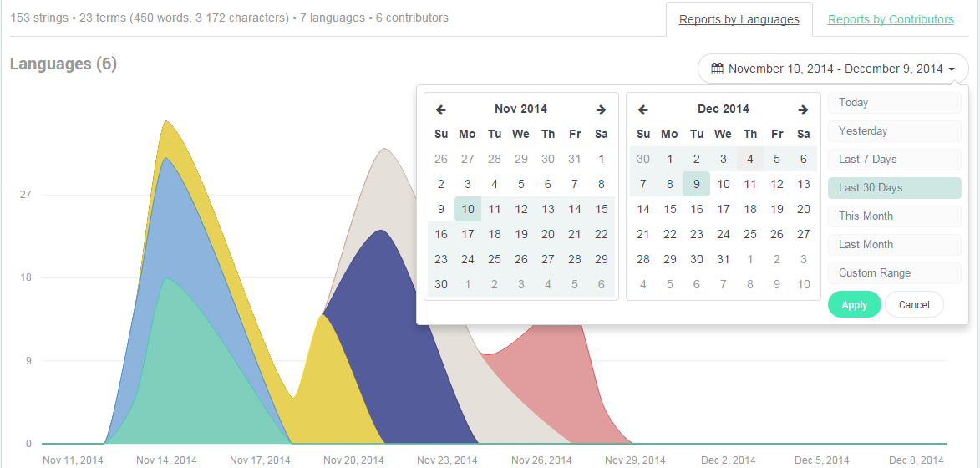
Task: Click the Dec 2014 month title
Action: pyautogui.click(x=724, y=109)
